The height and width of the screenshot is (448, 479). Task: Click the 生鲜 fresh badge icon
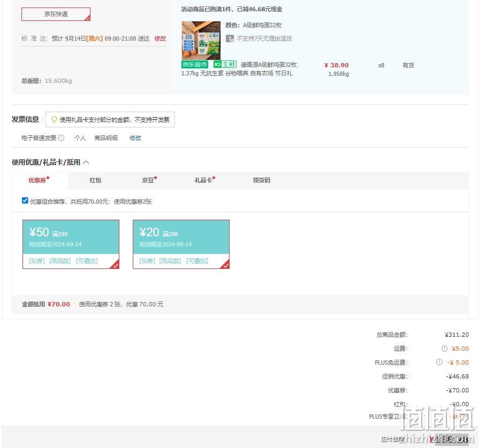[x=225, y=64]
